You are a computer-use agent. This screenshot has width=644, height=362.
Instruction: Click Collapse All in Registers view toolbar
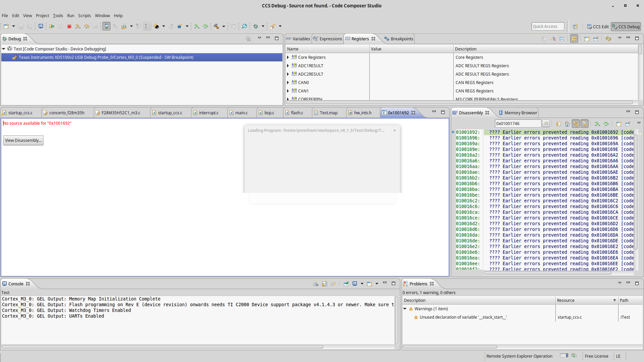[562, 39]
